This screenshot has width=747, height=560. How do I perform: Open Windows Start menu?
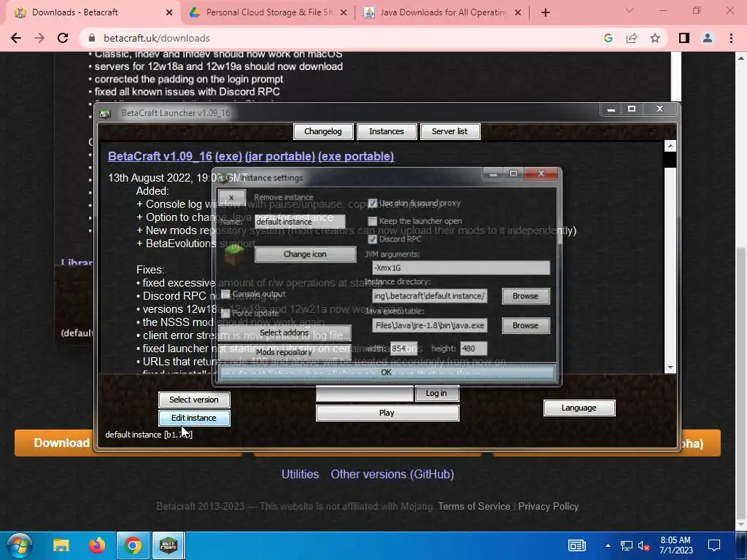[19, 545]
